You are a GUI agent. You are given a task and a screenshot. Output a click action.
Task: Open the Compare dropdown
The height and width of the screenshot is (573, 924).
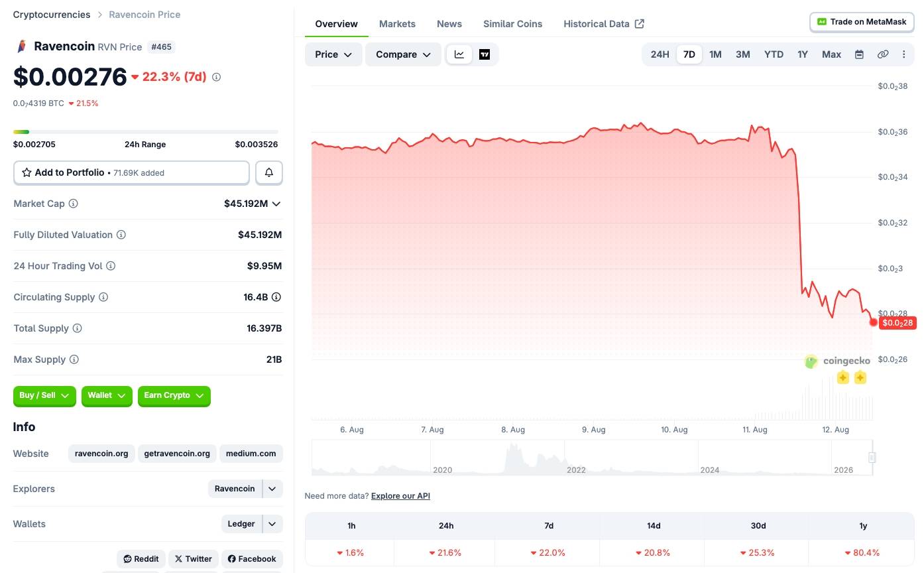(x=403, y=54)
